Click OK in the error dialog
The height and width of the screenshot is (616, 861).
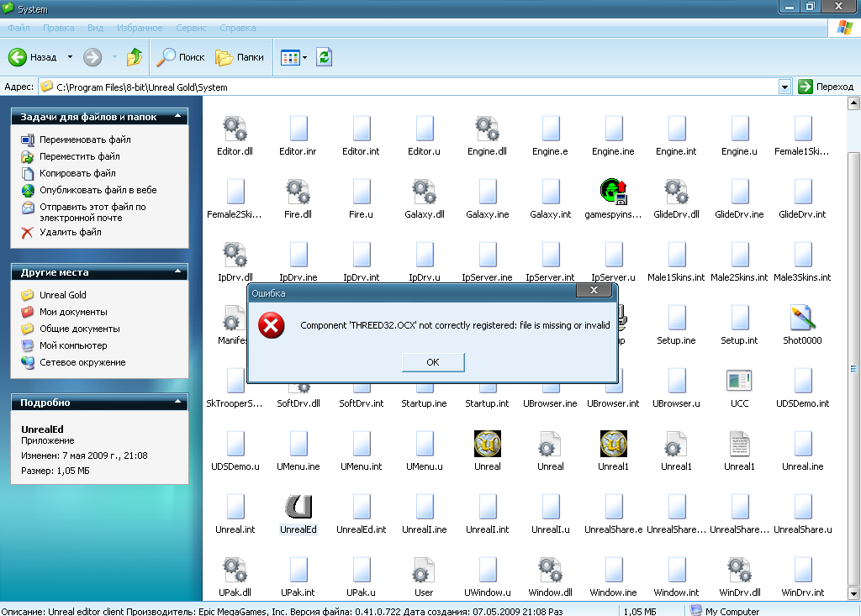point(432,362)
